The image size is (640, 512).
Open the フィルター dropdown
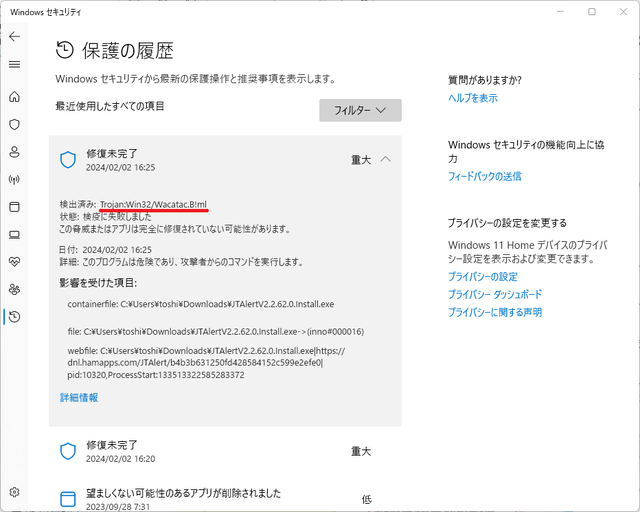(x=360, y=110)
